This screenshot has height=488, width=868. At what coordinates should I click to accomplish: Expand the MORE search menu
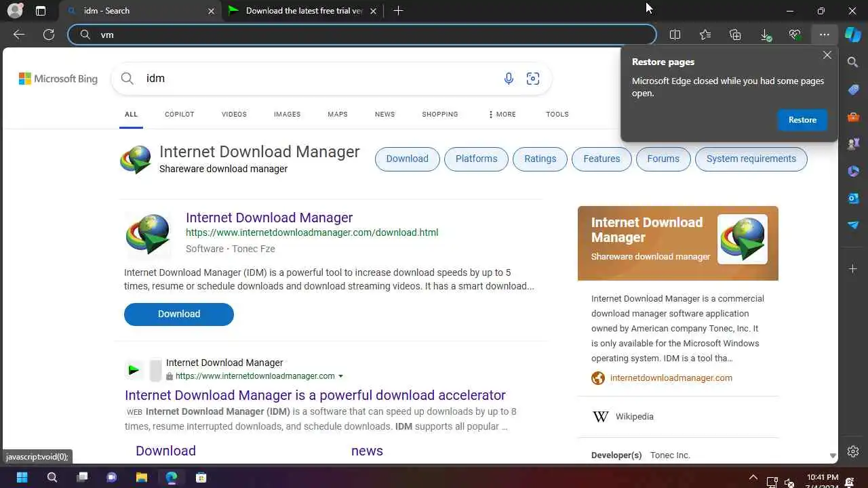pyautogui.click(x=502, y=115)
